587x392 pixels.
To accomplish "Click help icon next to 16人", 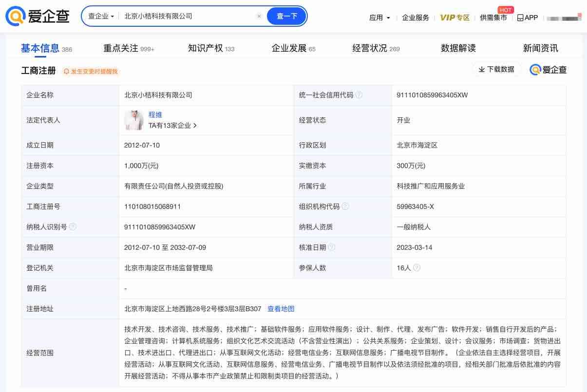I will (x=417, y=268).
